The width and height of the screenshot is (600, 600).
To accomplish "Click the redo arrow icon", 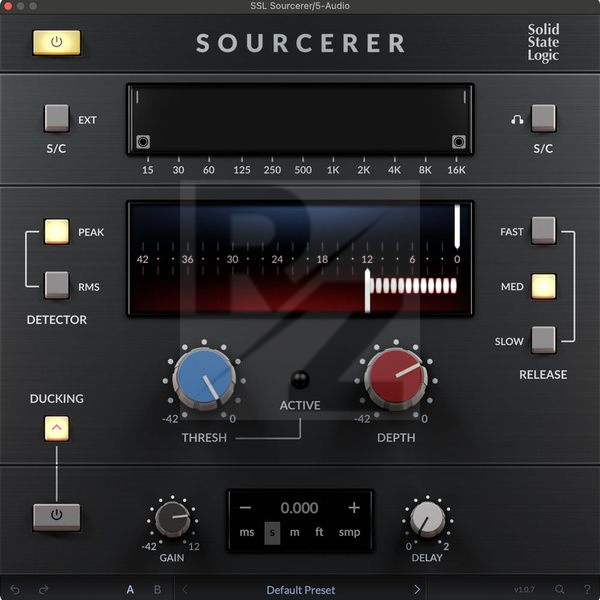I will point(43,589).
